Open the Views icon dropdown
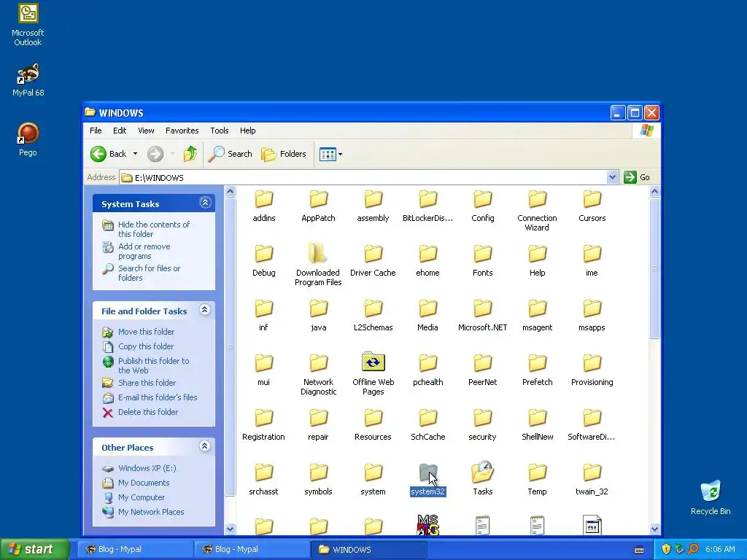747x560 pixels. [330, 155]
